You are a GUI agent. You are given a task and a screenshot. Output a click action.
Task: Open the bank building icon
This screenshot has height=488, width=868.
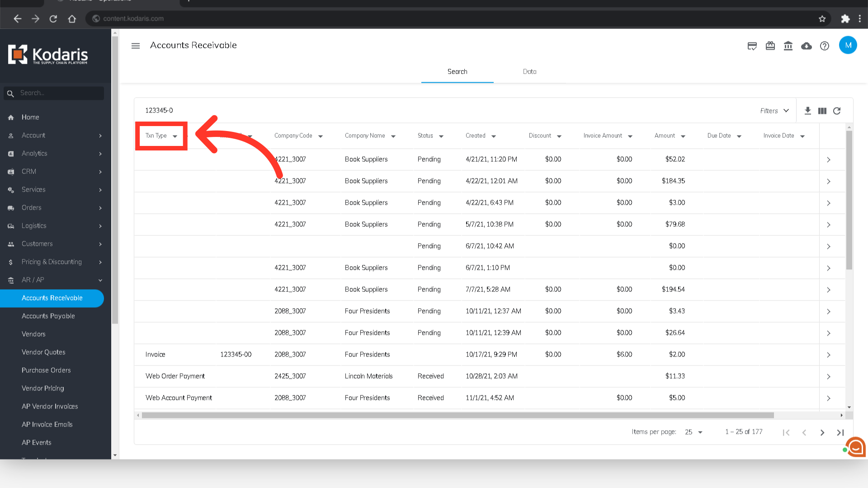[x=788, y=46]
